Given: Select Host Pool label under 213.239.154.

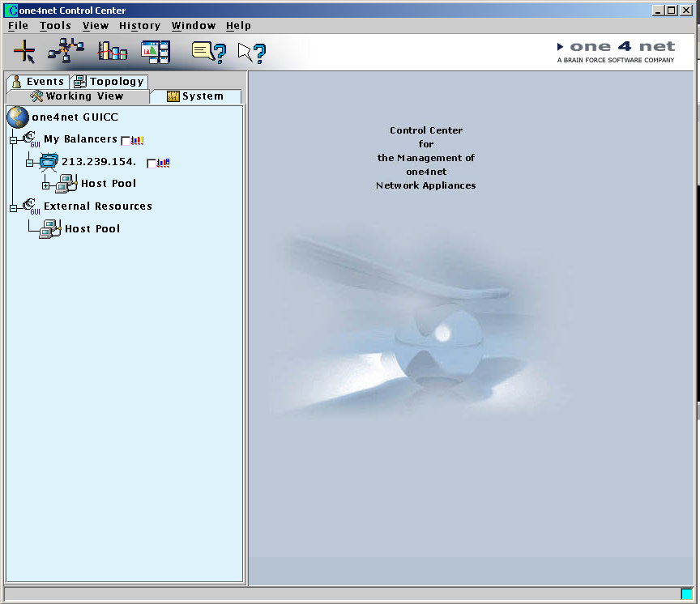Looking at the screenshot, I should [x=109, y=184].
